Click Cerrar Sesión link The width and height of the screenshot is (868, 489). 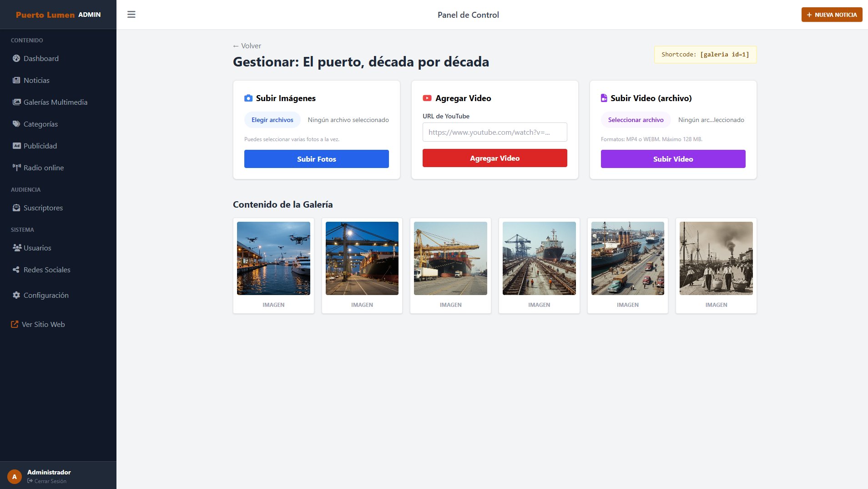coord(47,481)
